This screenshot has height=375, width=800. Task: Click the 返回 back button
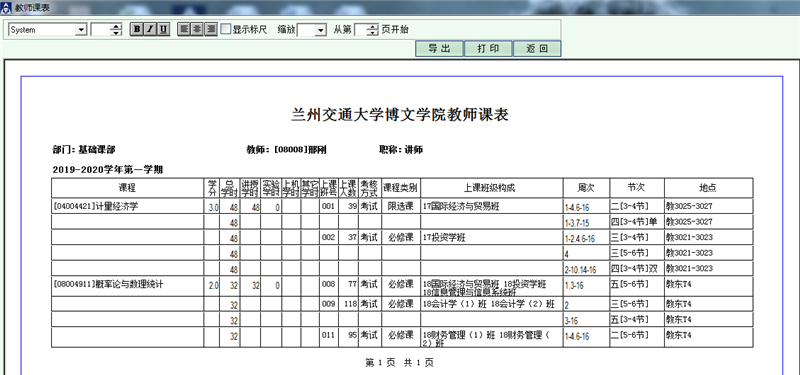point(537,48)
